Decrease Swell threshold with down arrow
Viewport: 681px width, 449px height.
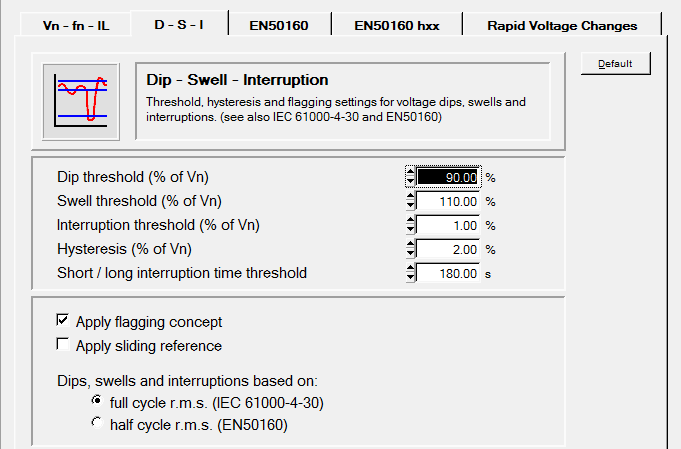point(410,206)
